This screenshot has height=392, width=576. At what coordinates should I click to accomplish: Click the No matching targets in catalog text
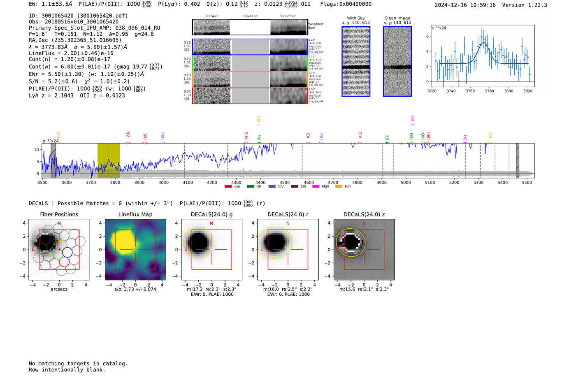tap(78, 364)
